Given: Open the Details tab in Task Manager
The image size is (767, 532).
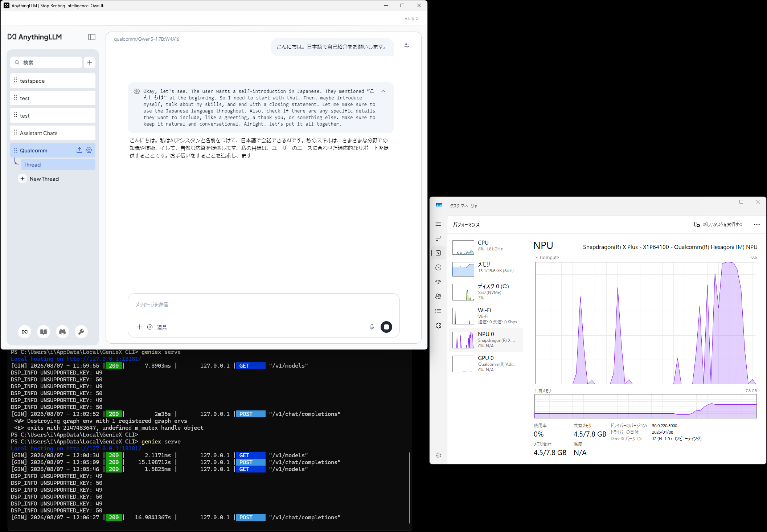Looking at the screenshot, I should (x=438, y=311).
